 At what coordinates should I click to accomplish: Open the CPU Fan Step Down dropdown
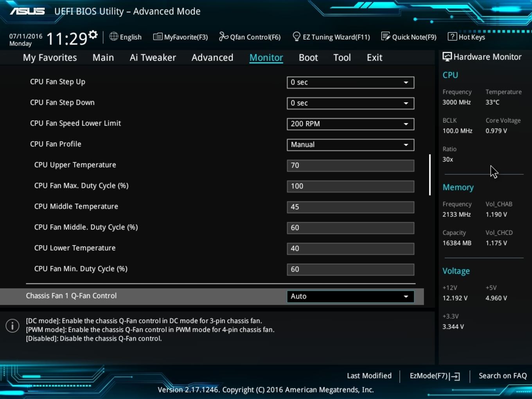point(350,103)
